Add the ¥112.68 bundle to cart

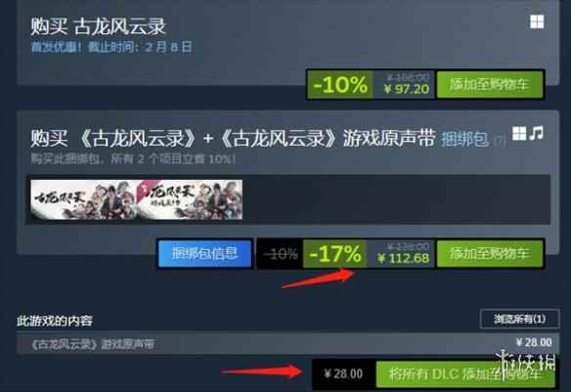[490, 253]
